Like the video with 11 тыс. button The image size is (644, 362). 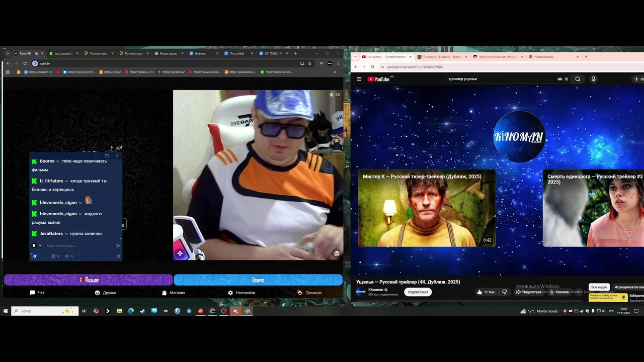click(486, 292)
